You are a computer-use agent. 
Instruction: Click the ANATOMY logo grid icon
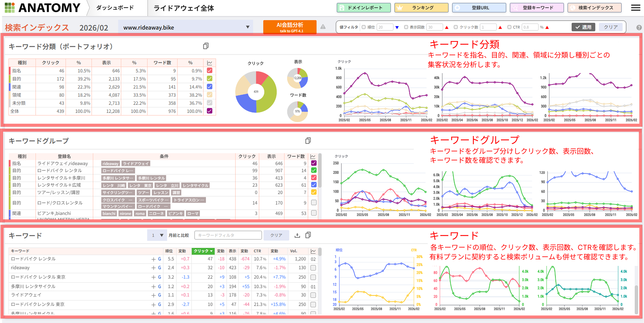(10, 8)
